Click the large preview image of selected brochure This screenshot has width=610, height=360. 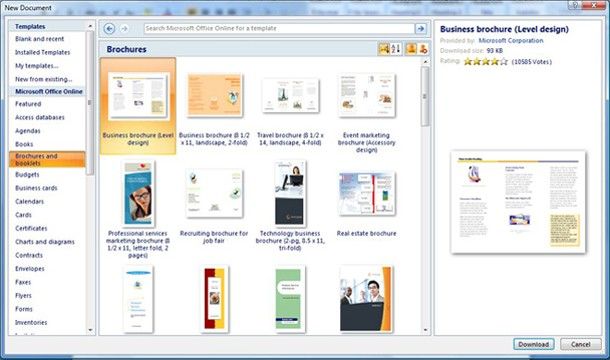518,202
